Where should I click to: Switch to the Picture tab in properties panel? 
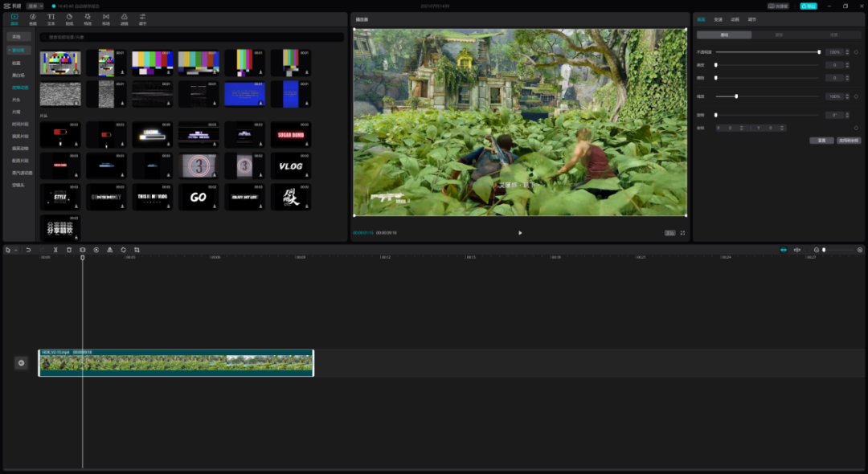[701, 19]
